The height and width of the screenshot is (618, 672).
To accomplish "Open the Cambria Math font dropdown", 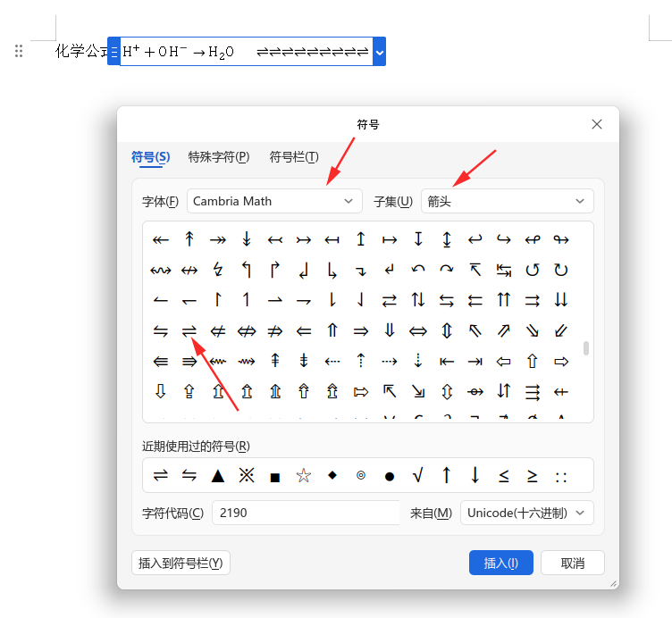I will [x=274, y=201].
